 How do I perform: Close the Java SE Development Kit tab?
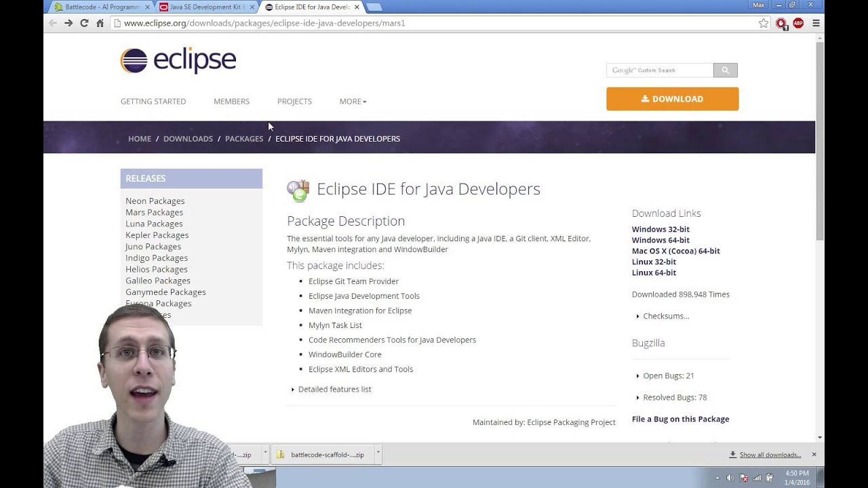tap(252, 7)
